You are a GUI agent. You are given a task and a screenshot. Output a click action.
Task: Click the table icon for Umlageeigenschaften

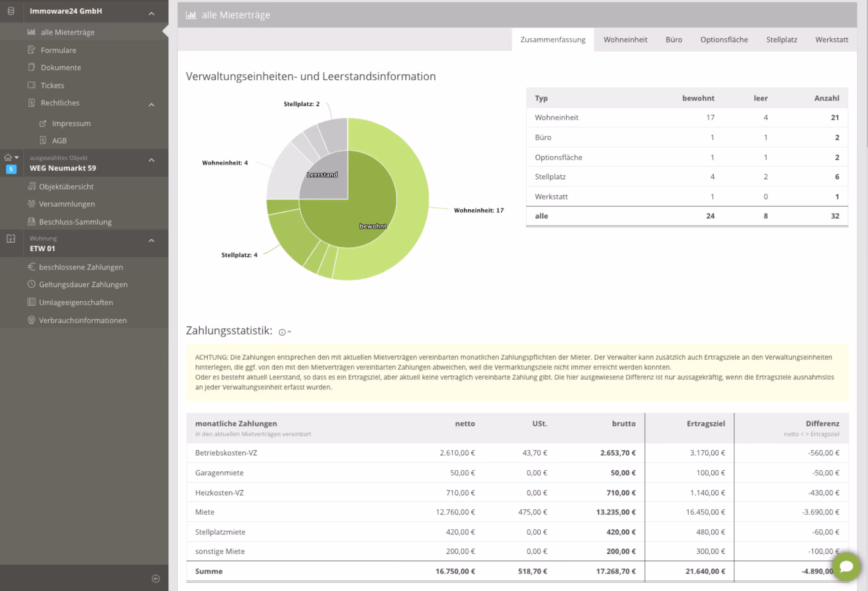point(31,302)
